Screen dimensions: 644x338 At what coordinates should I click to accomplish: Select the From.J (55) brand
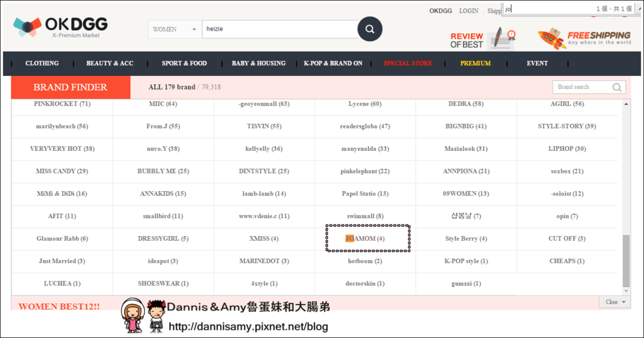tap(163, 126)
